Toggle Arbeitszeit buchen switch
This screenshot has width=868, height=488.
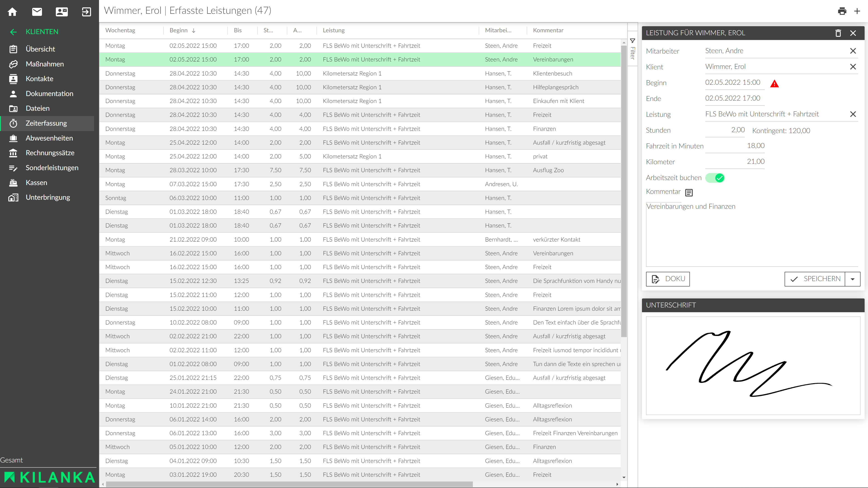[x=715, y=178]
